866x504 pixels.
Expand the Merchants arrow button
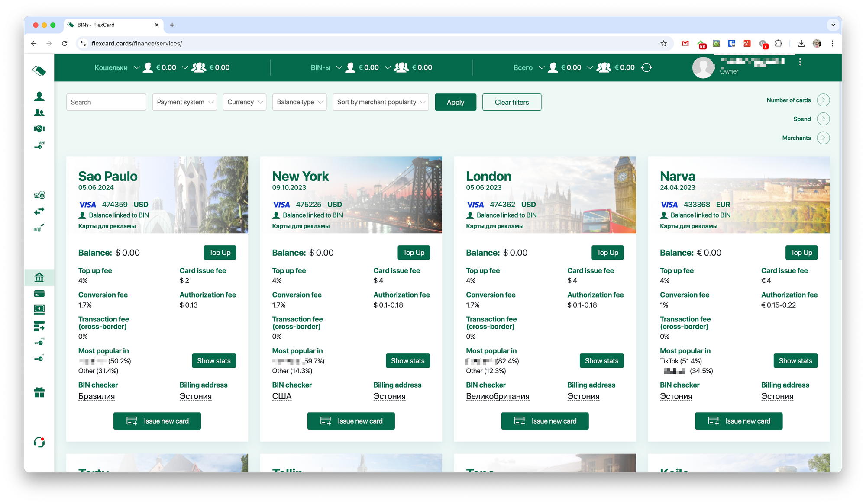(x=823, y=138)
